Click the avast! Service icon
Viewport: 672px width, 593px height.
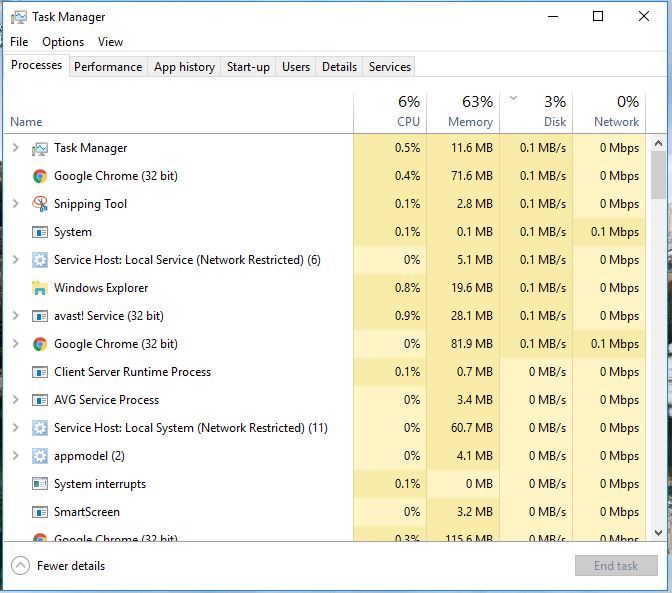coord(40,316)
